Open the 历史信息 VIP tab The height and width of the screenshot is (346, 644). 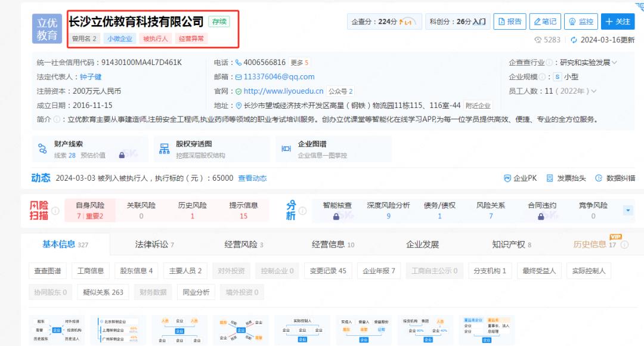(x=595, y=245)
